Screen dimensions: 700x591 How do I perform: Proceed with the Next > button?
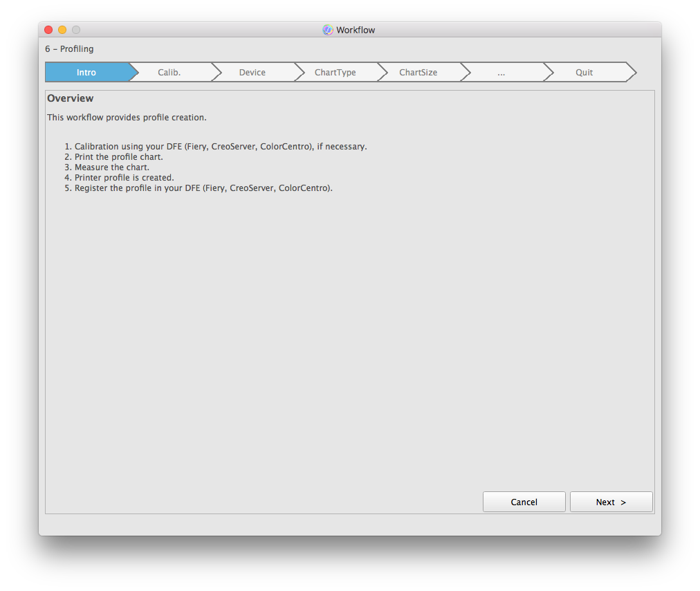coord(611,502)
